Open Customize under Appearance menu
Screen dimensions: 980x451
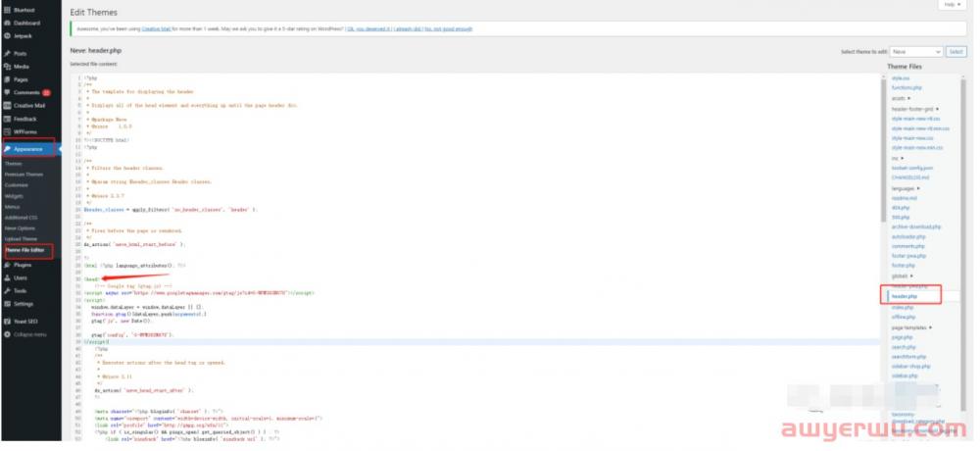[16, 184]
